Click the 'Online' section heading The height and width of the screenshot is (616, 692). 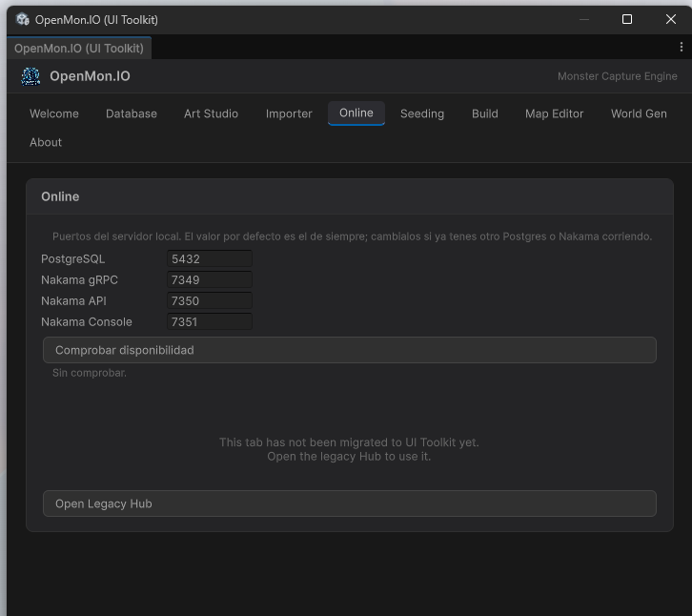(60, 197)
